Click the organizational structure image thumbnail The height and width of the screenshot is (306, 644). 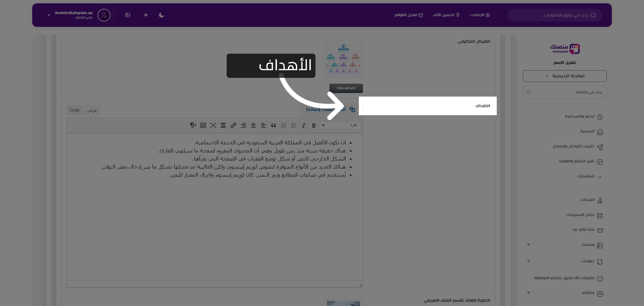(x=343, y=58)
